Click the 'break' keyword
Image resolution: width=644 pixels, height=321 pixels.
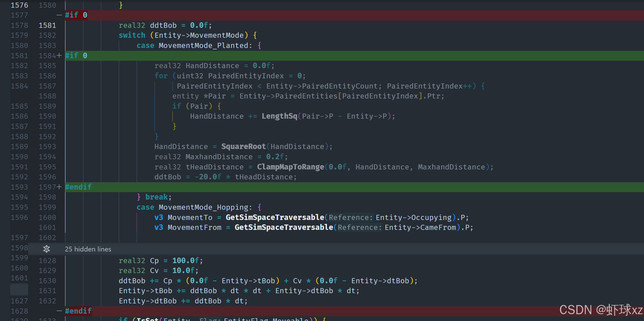coord(156,197)
